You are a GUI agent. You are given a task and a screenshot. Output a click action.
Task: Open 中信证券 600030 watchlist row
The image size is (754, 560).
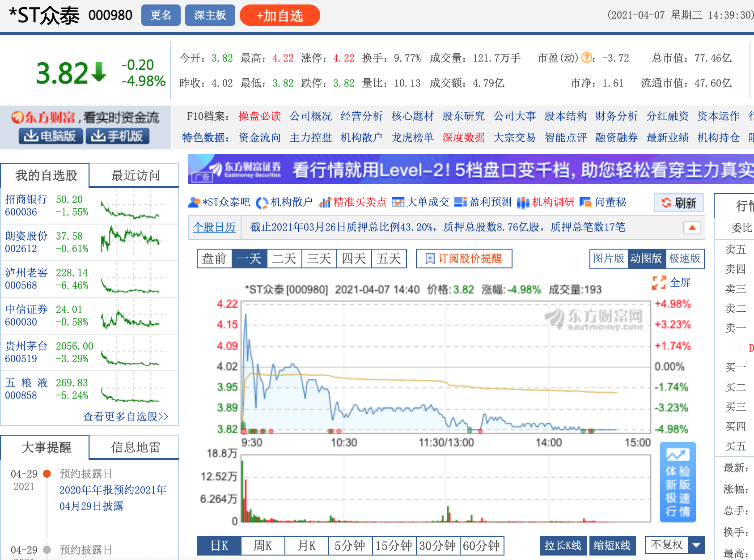[x=89, y=316]
